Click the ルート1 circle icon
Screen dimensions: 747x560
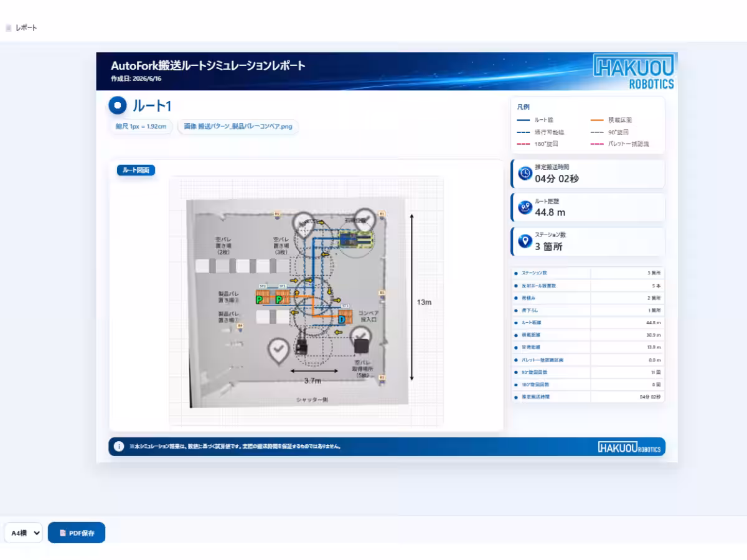118,106
